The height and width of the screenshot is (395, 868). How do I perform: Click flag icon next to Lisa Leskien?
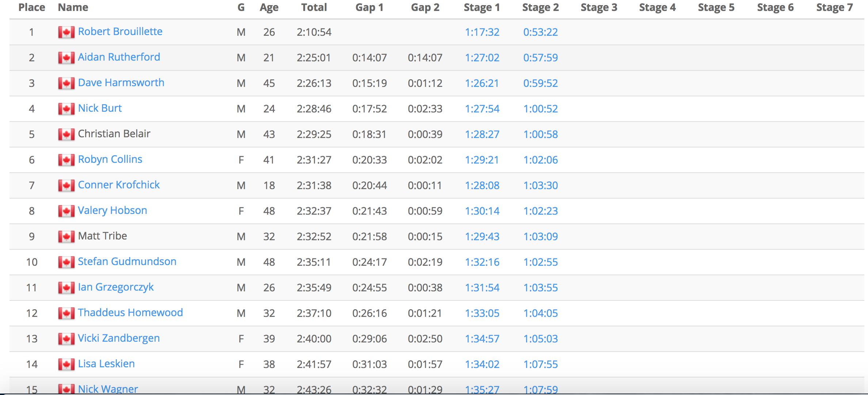[66, 364]
